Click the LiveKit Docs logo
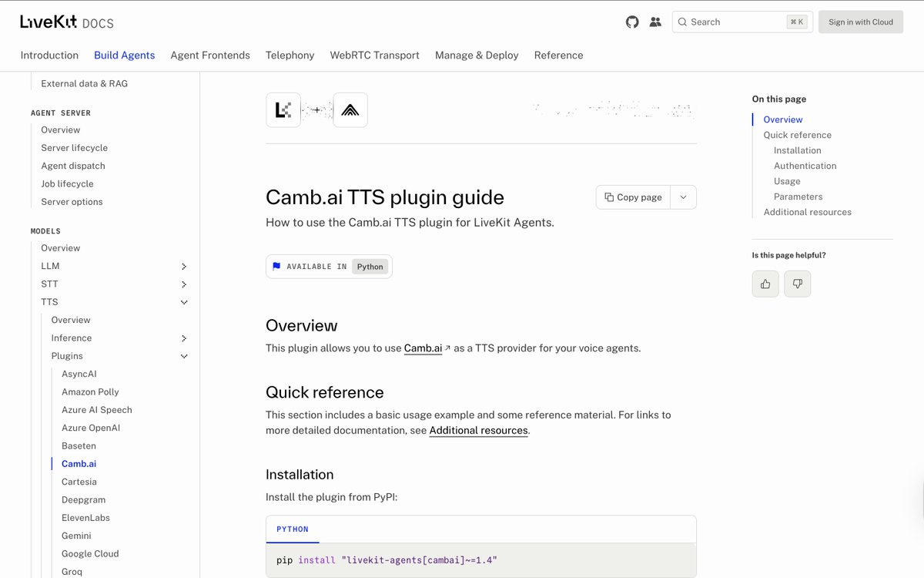The width and height of the screenshot is (924, 578). (67, 22)
